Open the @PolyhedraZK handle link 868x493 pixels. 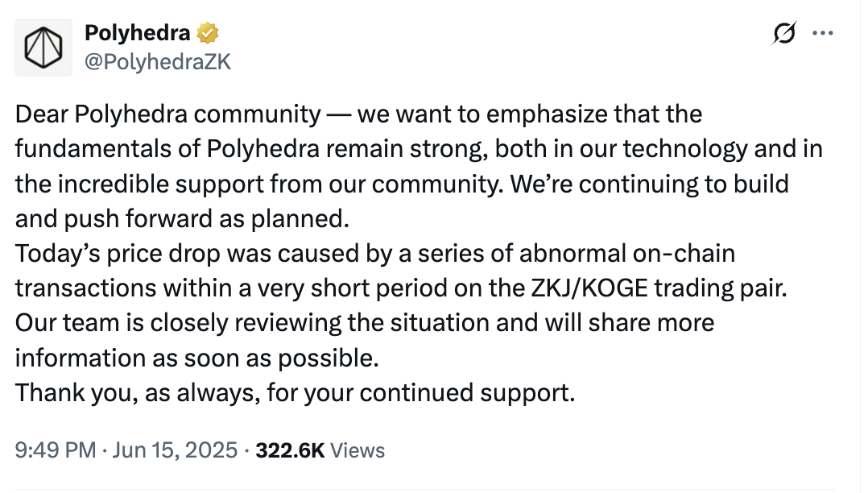[x=158, y=61]
